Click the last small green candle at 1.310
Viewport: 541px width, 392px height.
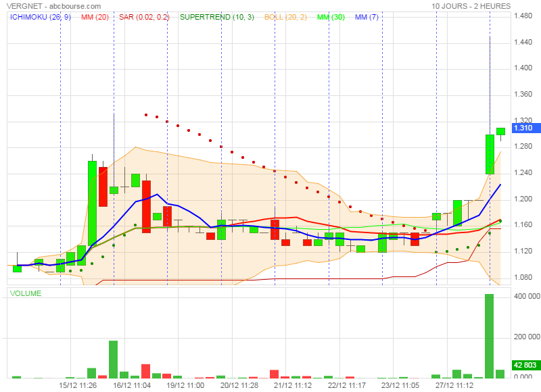click(500, 131)
